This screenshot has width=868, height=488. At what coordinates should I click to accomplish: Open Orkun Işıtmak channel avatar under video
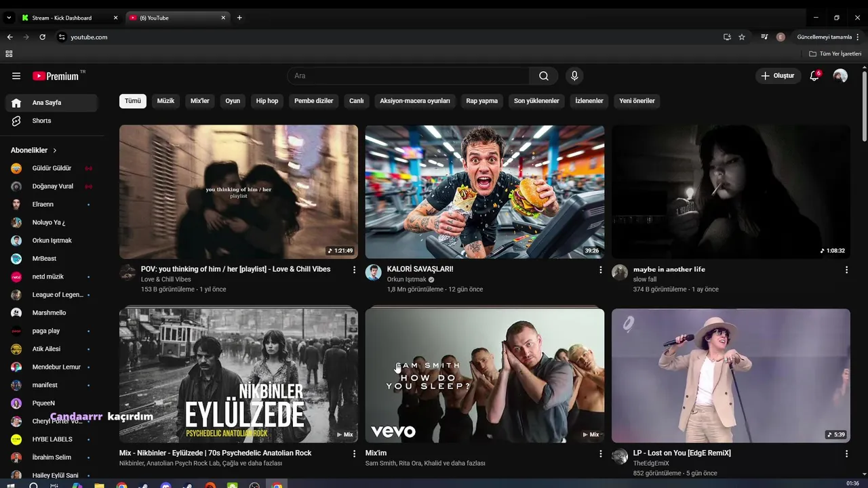tap(374, 272)
